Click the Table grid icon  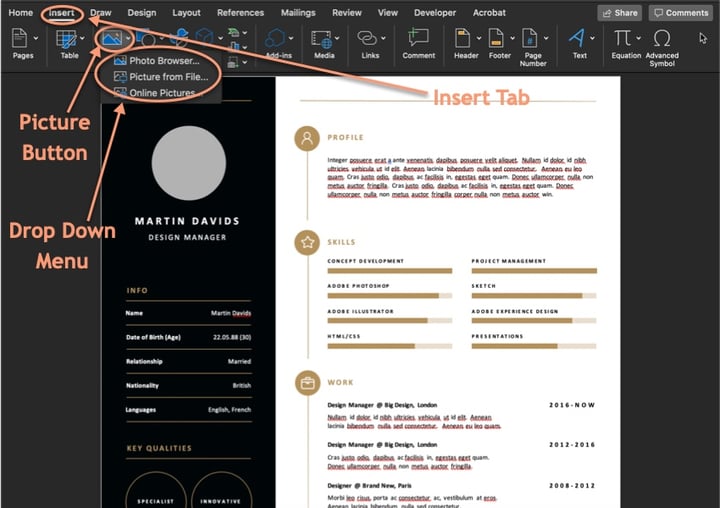[67, 39]
